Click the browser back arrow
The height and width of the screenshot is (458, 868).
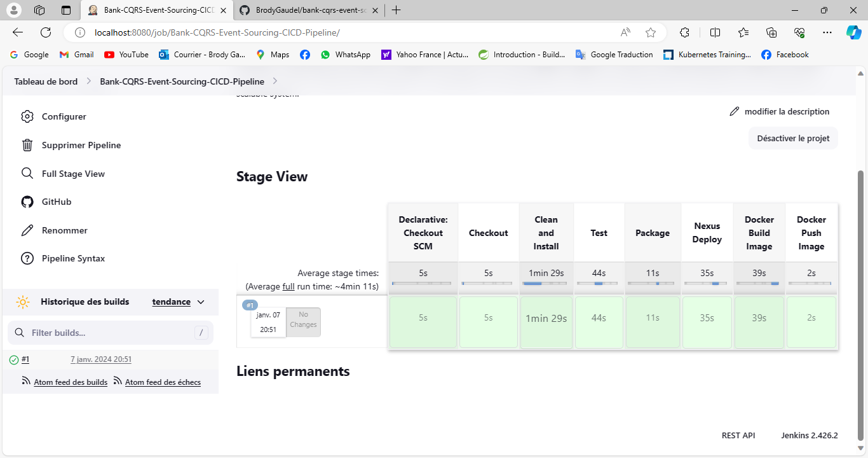point(18,32)
